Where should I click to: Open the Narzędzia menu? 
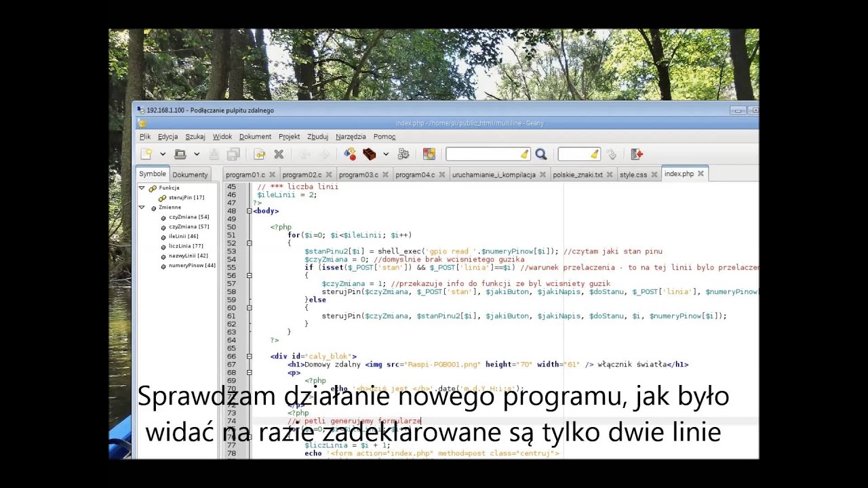click(x=351, y=137)
